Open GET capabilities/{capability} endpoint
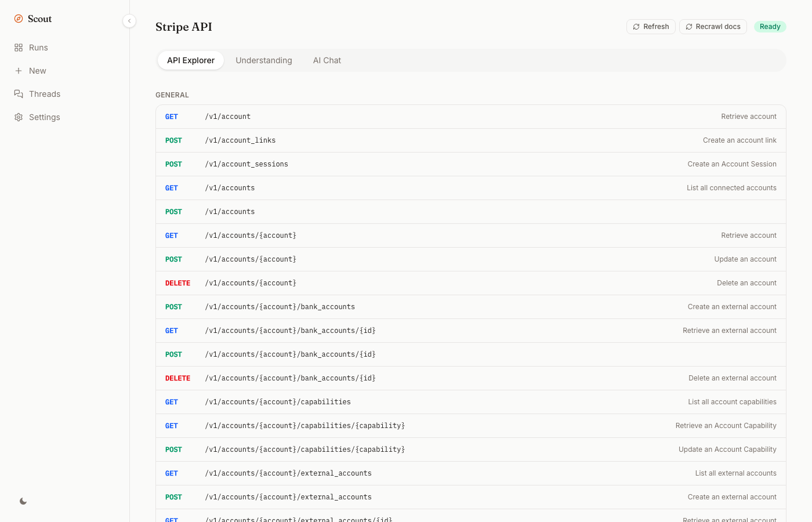The width and height of the screenshot is (812, 522). point(471,426)
